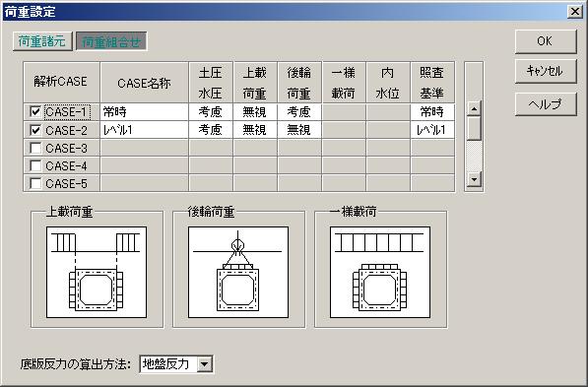Enable the CASE-5 checkbox

point(35,183)
